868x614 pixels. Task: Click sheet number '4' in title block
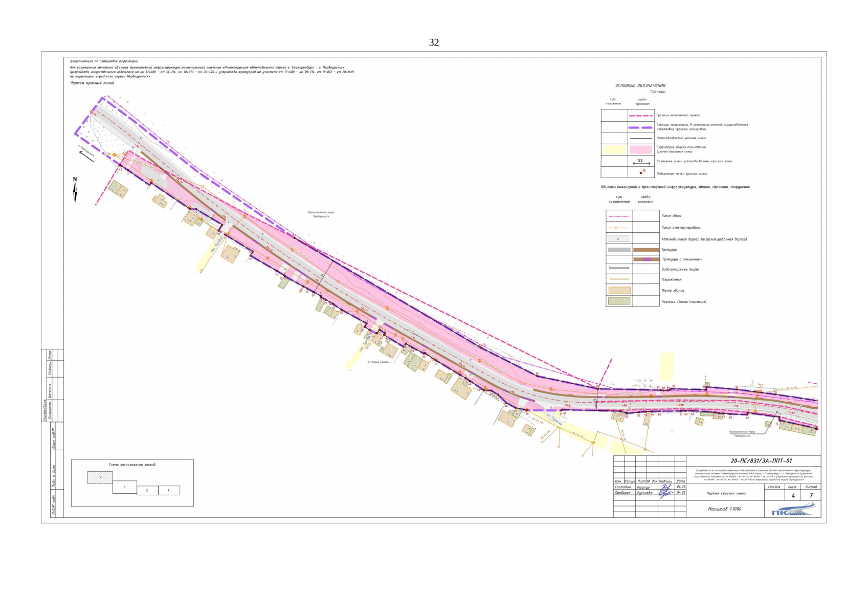tap(793, 496)
